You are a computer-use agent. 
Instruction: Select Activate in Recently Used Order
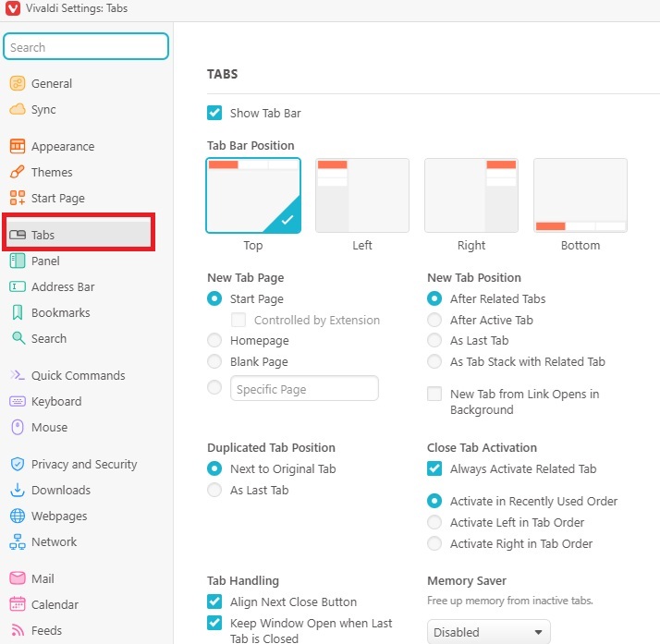(x=434, y=501)
